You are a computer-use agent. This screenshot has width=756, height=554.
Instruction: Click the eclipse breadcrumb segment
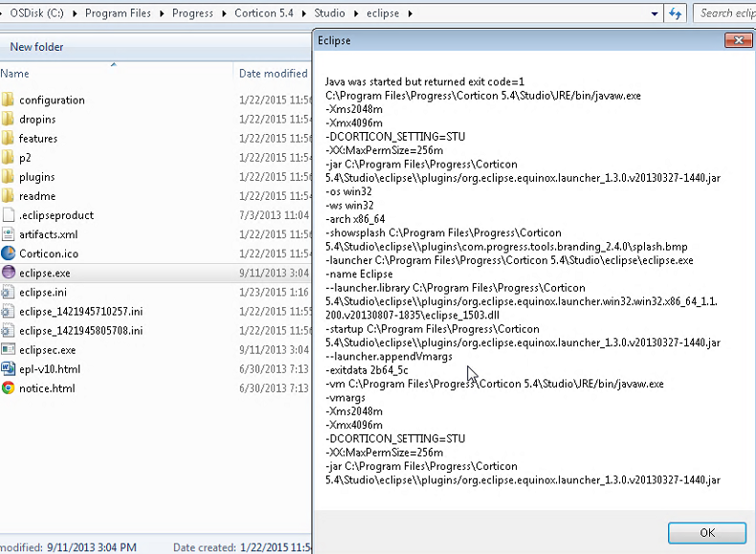click(383, 13)
